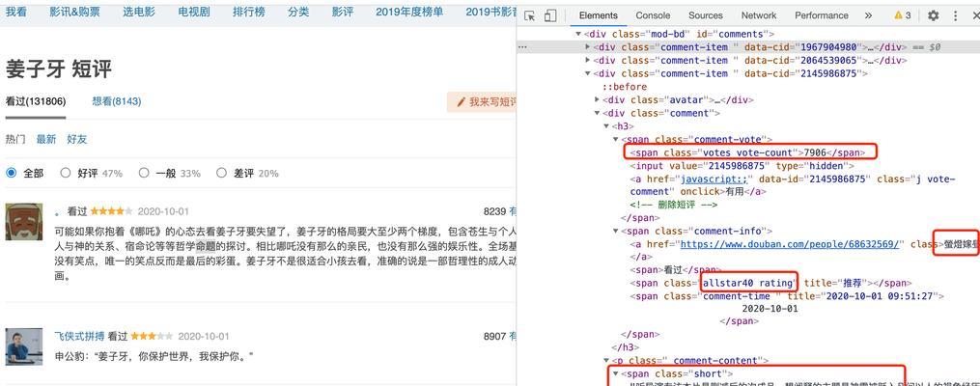Viewport: 980px width, 386px height.
Task: Open DevTools settings gear icon
Action: pyautogui.click(x=933, y=15)
